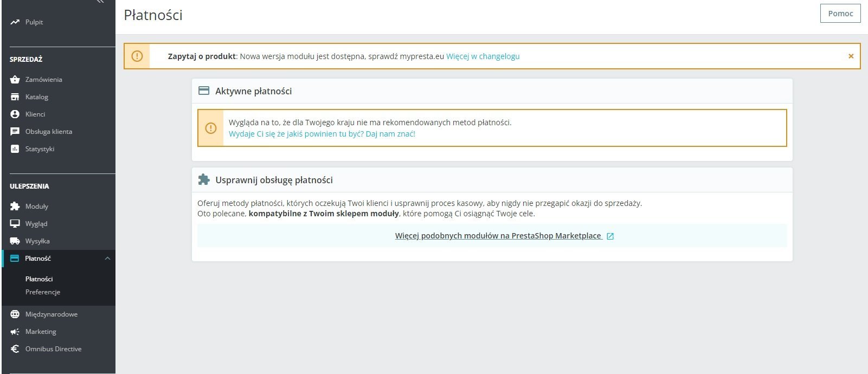This screenshot has height=374, width=868.
Task: Open the Międzynarodowe menu
Action: (x=51, y=314)
